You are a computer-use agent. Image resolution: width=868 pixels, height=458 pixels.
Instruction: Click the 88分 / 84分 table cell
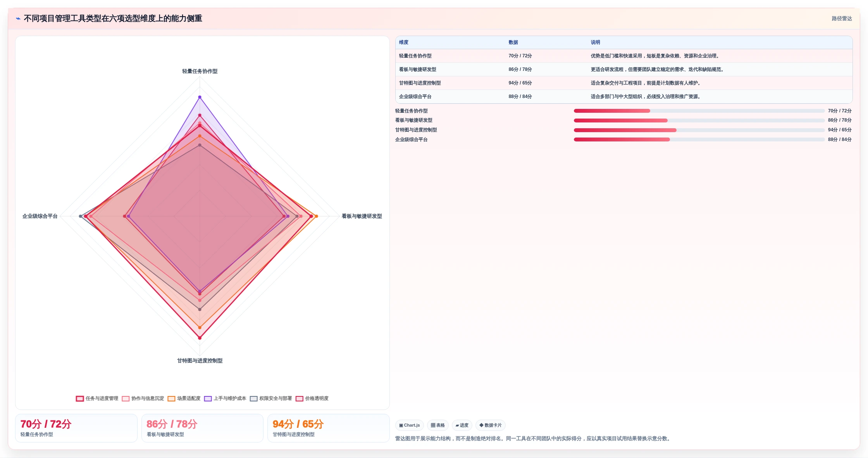coord(520,96)
